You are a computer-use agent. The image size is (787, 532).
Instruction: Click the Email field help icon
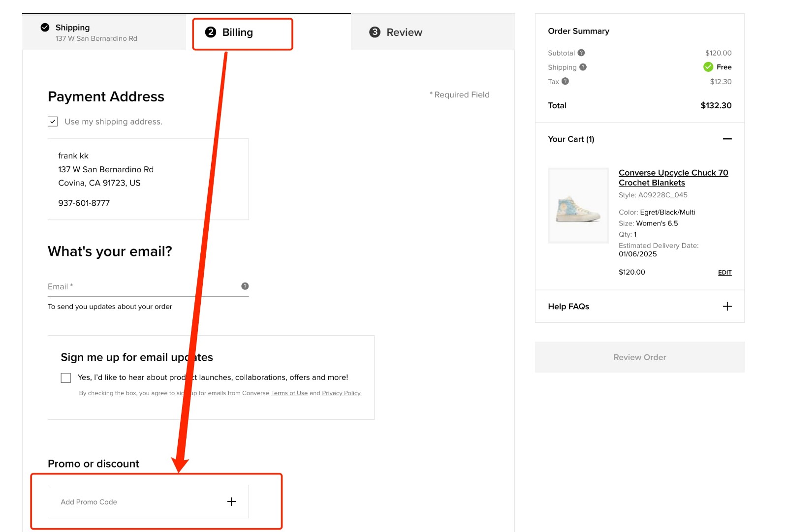point(245,286)
